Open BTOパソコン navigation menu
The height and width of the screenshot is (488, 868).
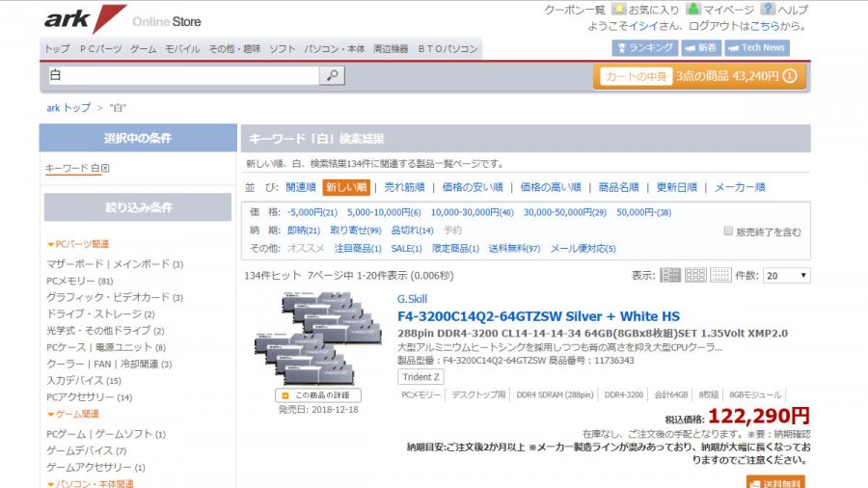pos(448,48)
